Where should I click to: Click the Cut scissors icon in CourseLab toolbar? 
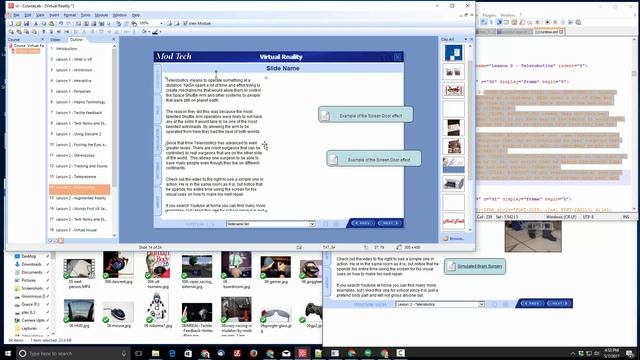pos(36,24)
